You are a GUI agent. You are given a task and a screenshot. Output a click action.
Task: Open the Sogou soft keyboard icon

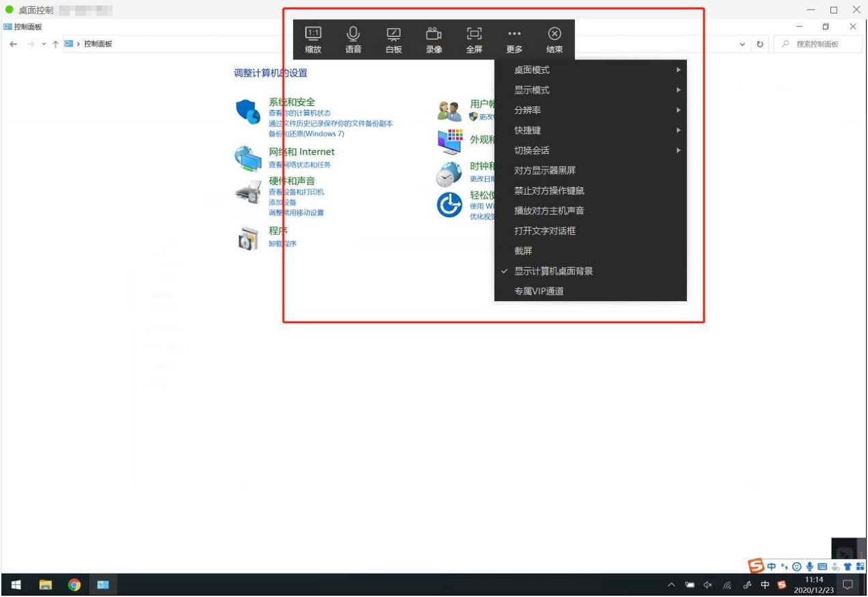(x=822, y=566)
